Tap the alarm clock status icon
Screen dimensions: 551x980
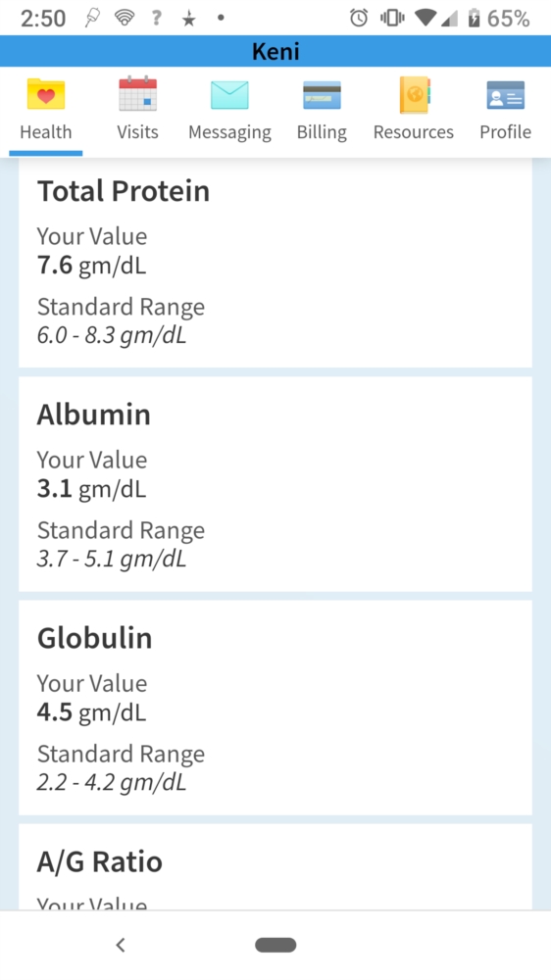(359, 18)
